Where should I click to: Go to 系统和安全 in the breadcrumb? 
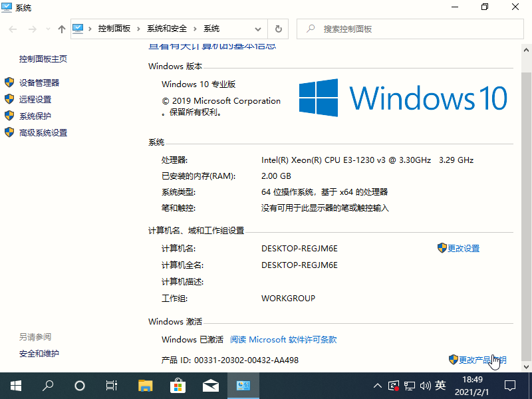[168, 29]
